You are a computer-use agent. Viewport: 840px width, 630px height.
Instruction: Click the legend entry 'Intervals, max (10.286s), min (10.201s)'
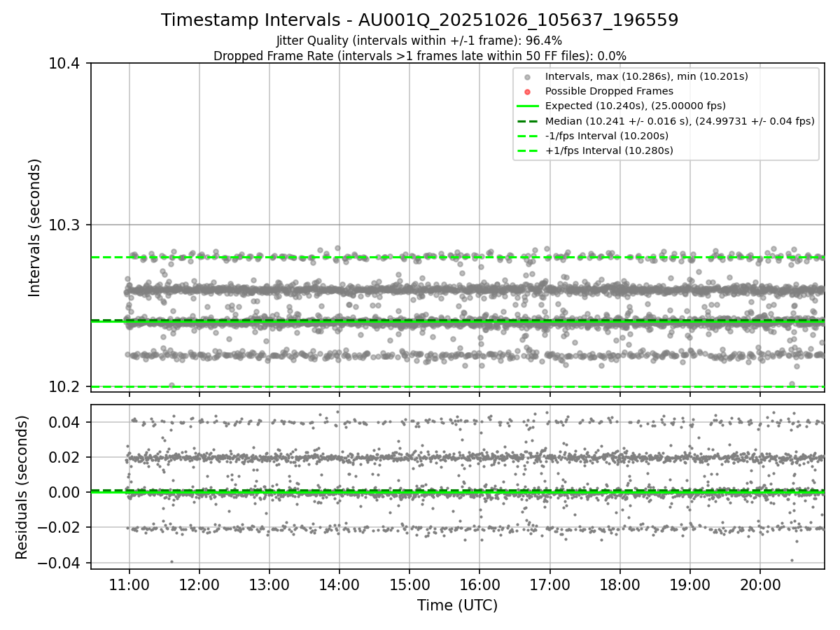click(x=647, y=76)
